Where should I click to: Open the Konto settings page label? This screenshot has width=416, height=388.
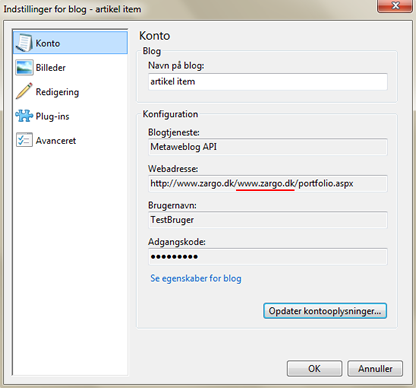(48, 43)
